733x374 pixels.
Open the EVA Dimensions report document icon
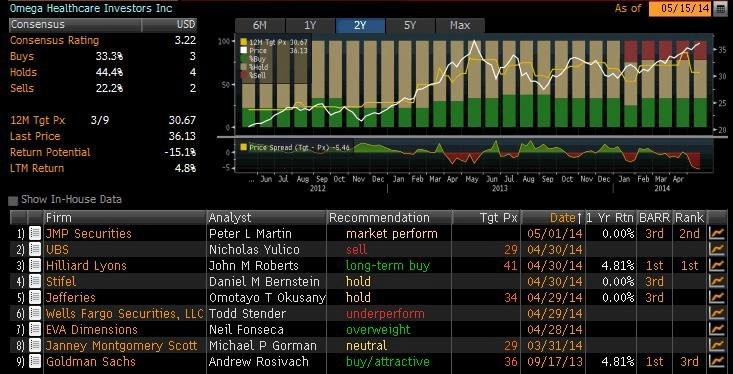(35, 330)
